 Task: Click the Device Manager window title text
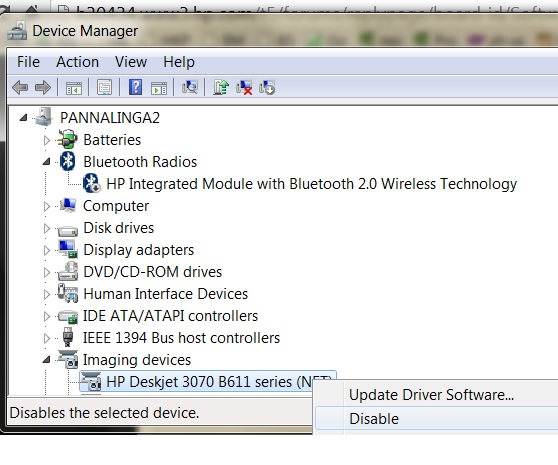(85, 31)
